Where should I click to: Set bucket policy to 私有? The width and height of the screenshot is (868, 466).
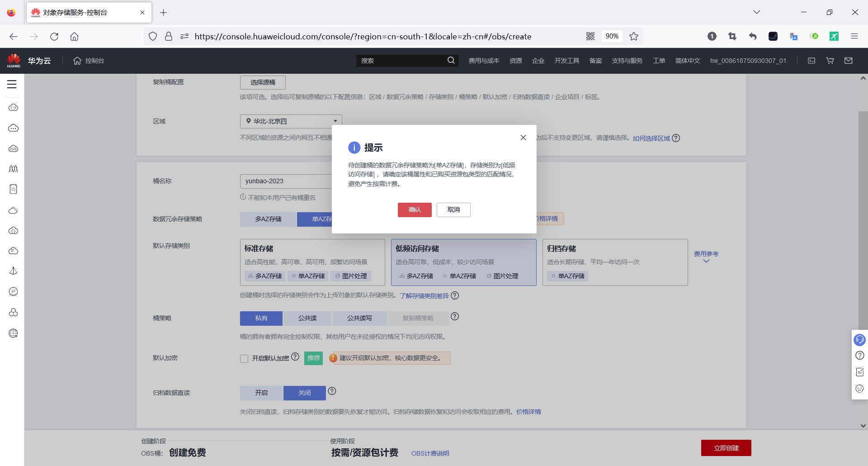coord(261,319)
